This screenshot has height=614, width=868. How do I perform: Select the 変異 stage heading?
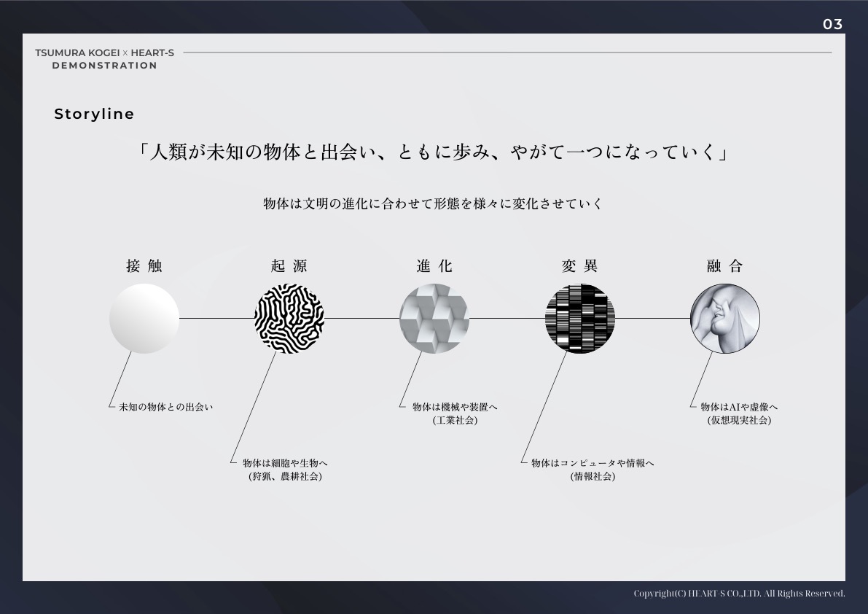[x=580, y=266]
